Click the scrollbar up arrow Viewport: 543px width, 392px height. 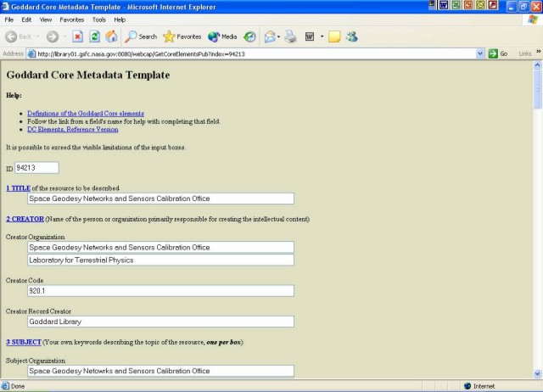pyautogui.click(x=537, y=64)
